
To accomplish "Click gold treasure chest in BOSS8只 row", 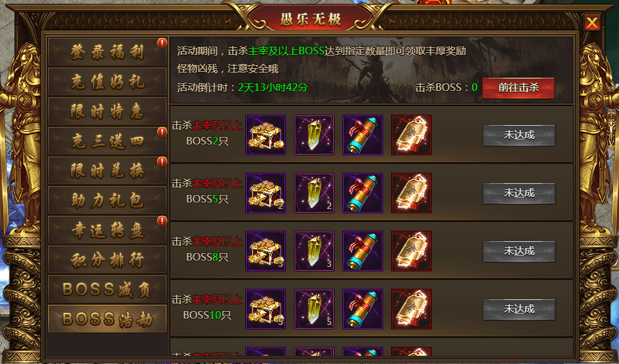I will click(266, 251).
